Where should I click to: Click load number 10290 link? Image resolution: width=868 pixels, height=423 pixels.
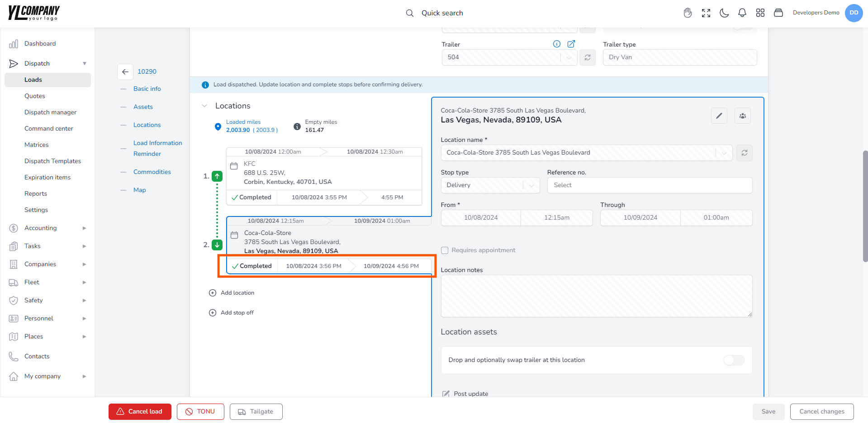tap(147, 71)
